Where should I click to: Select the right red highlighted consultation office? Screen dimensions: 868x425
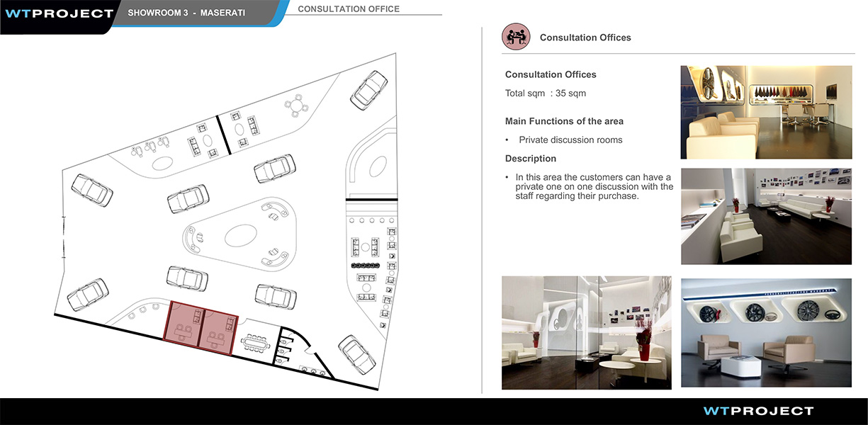[218, 331]
